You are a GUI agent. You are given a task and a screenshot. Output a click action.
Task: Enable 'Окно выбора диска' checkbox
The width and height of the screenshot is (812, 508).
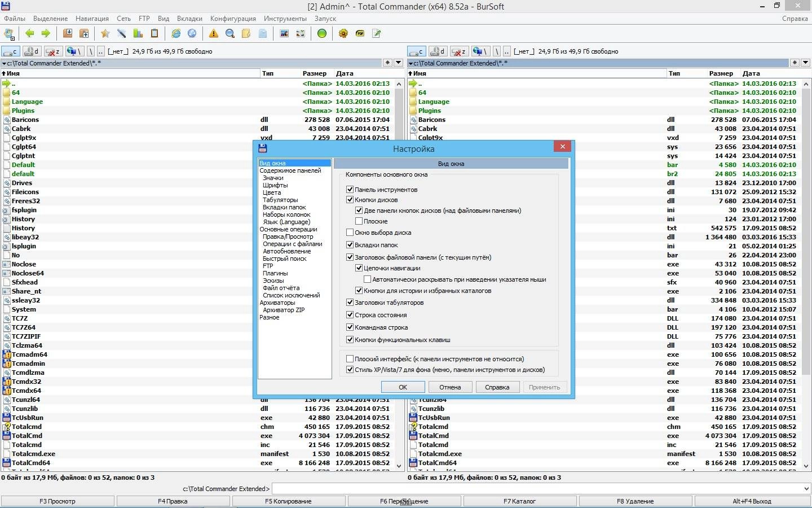(x=350, y=233)
